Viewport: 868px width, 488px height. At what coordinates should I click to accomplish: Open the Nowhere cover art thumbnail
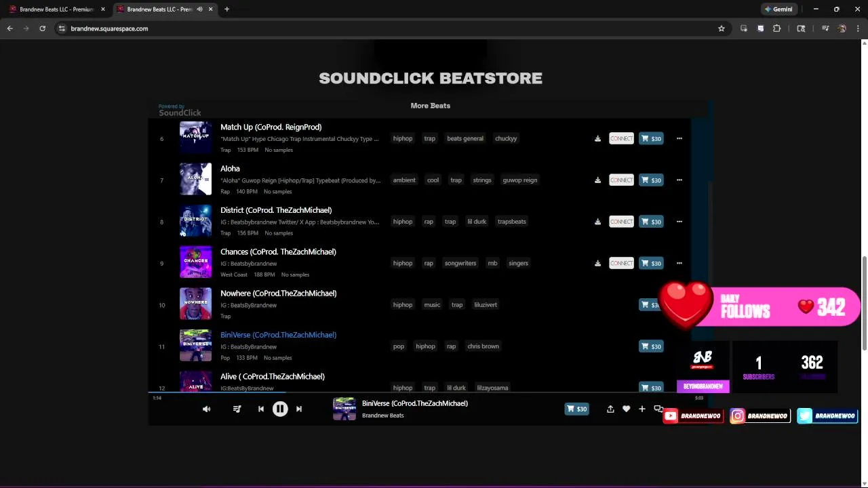tap(195, 304)
